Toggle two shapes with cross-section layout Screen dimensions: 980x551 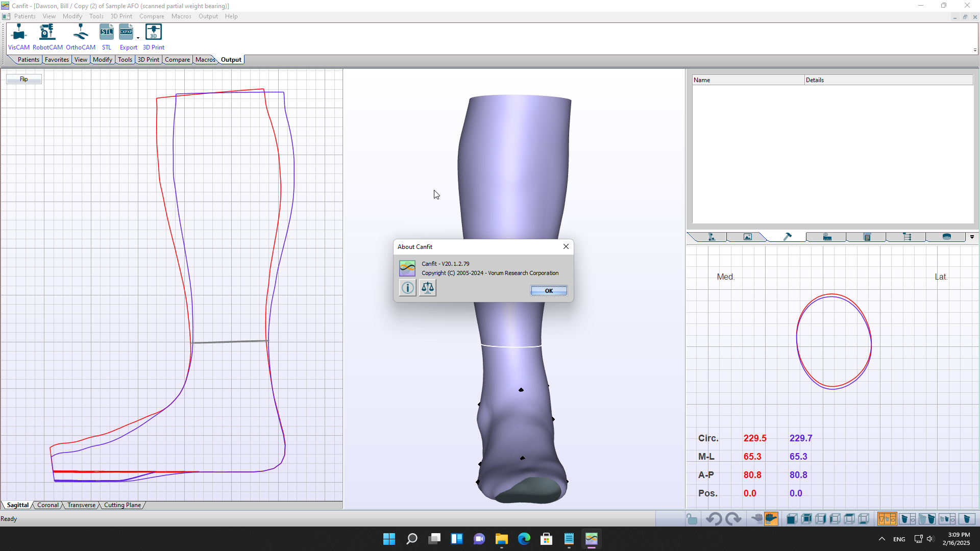(947, 519)
